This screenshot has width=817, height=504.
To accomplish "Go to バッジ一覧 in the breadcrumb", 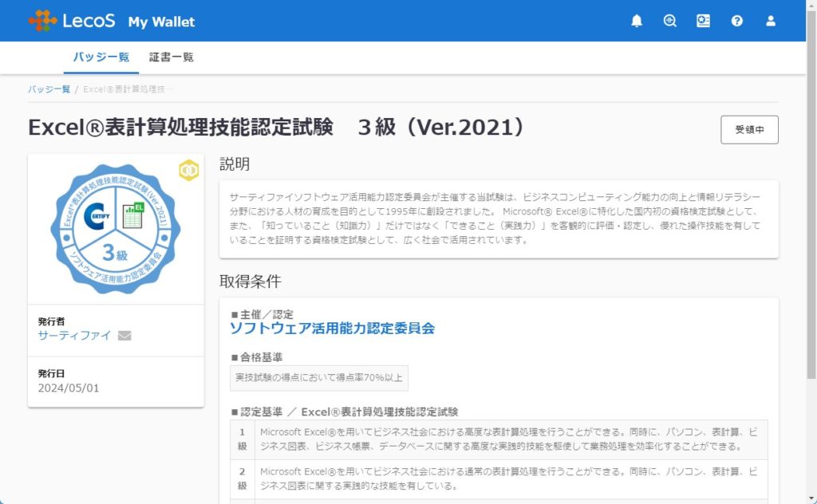I will coord(49,89).
